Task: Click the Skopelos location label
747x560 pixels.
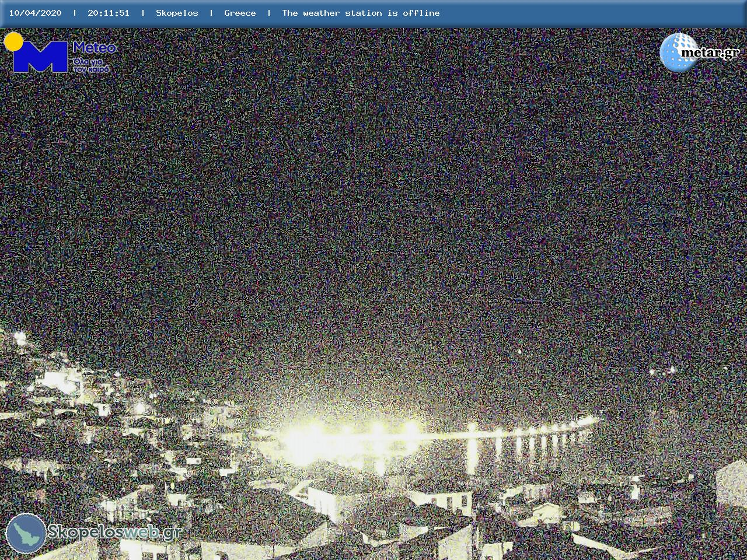Action: point(177,13)
